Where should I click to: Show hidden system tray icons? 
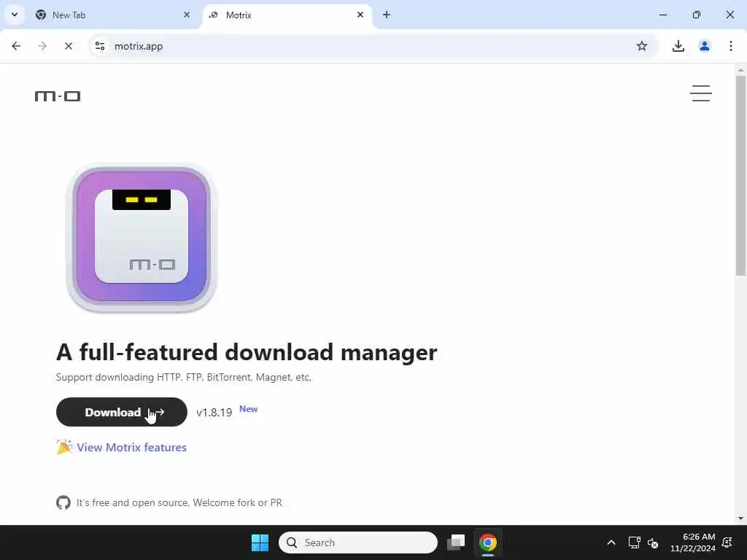(x=611, y=542)
